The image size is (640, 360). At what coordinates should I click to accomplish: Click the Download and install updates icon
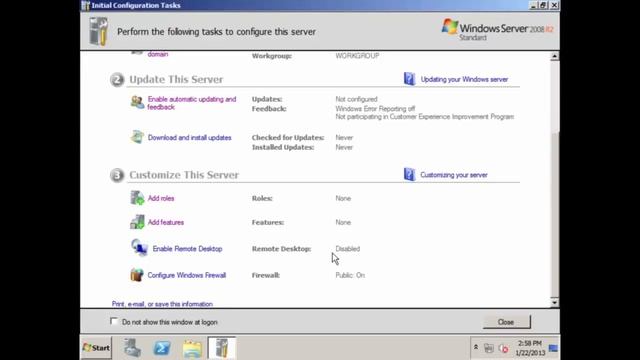pyautogui.click(x=137, y=137)
